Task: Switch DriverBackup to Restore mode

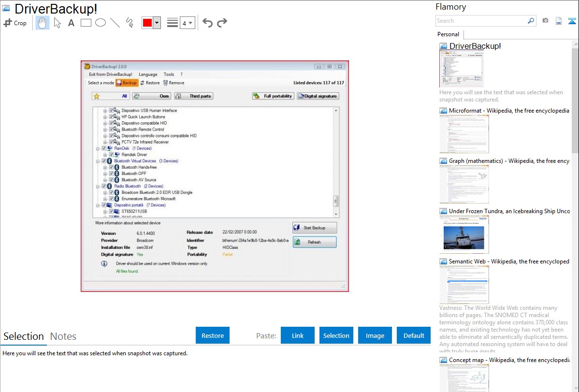Action: [150, 83]
